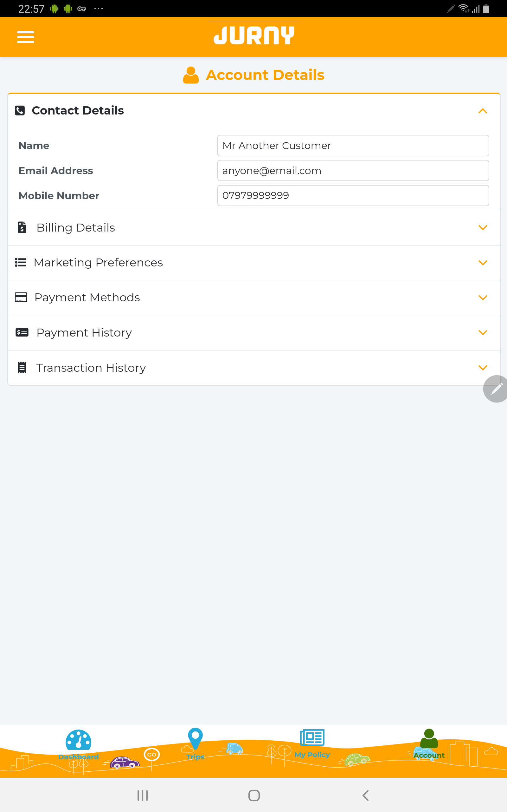
Task: Click the Name input field
Action: pos(353,146)
